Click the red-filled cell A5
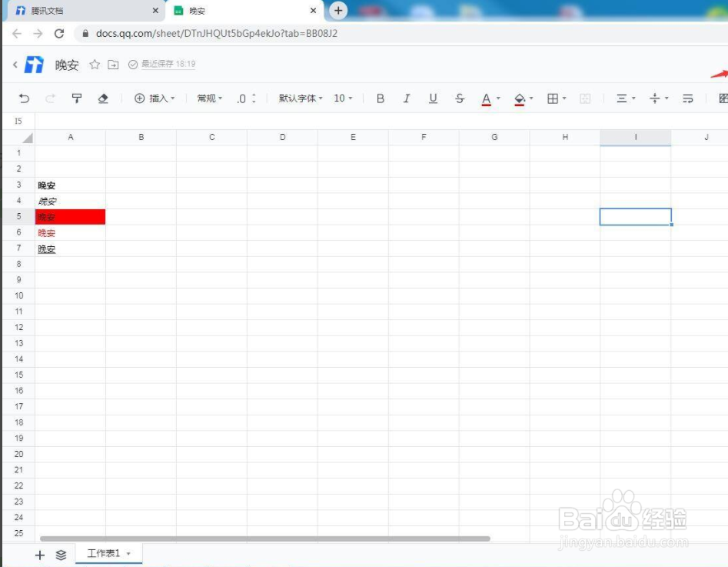 coord(71,217)
